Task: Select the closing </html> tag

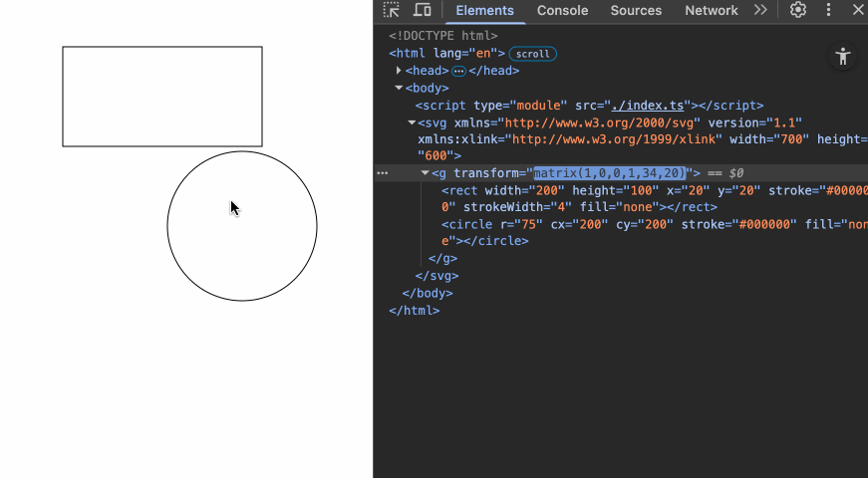Action: pos(415,311)
